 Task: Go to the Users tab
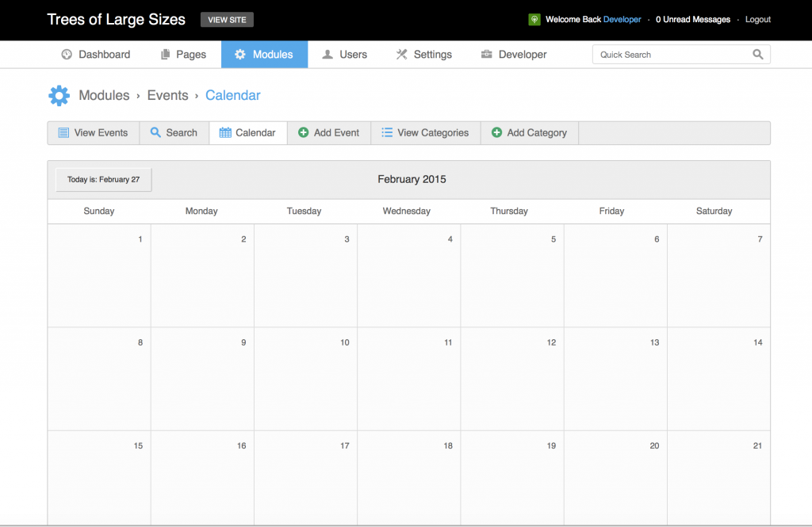coord(344,55)
